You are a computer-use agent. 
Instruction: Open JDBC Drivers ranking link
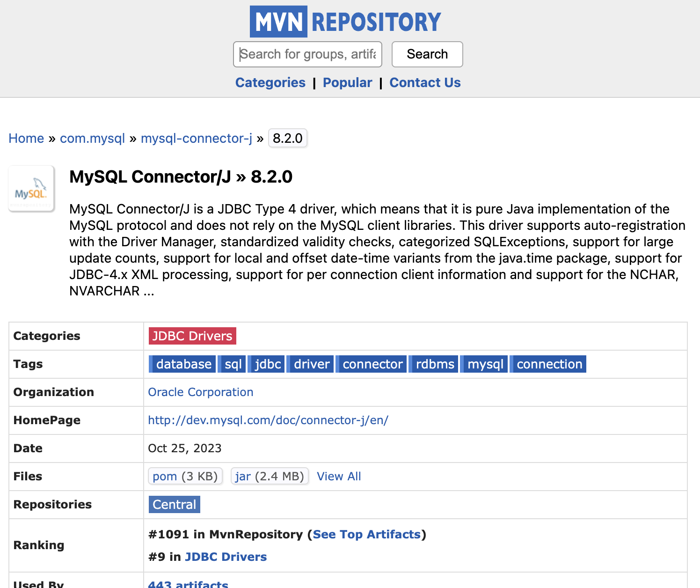coord(226,557)
